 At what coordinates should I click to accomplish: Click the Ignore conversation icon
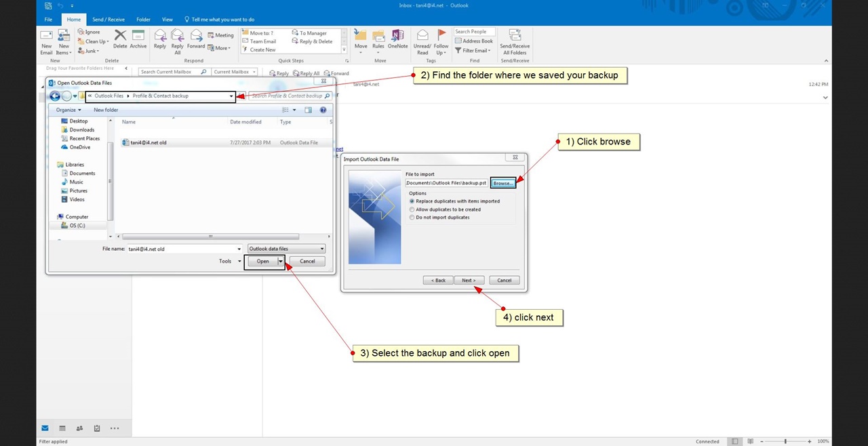tap(89, 32)
